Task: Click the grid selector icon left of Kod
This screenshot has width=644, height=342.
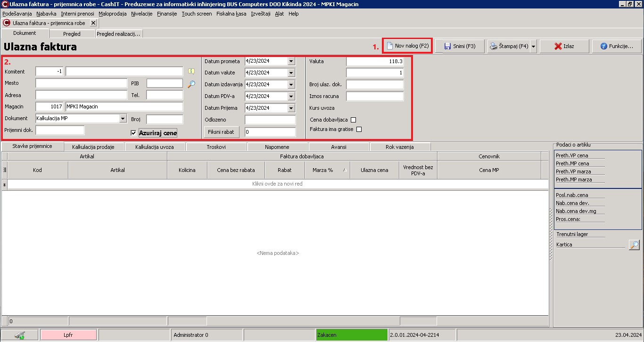Action: pos(5,170)
